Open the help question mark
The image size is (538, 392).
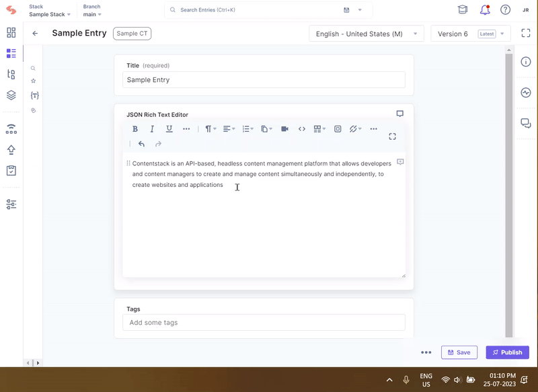[505, 9]
